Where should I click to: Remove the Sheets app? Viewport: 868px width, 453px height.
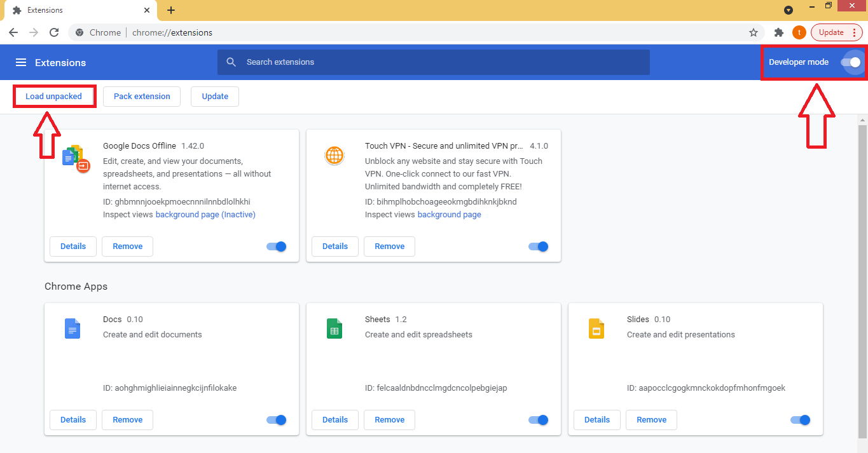tap(390, 420)
